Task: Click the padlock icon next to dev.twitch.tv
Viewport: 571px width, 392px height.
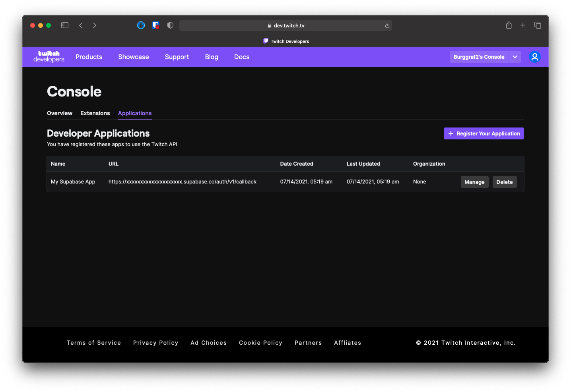Action: click(270, 25)
